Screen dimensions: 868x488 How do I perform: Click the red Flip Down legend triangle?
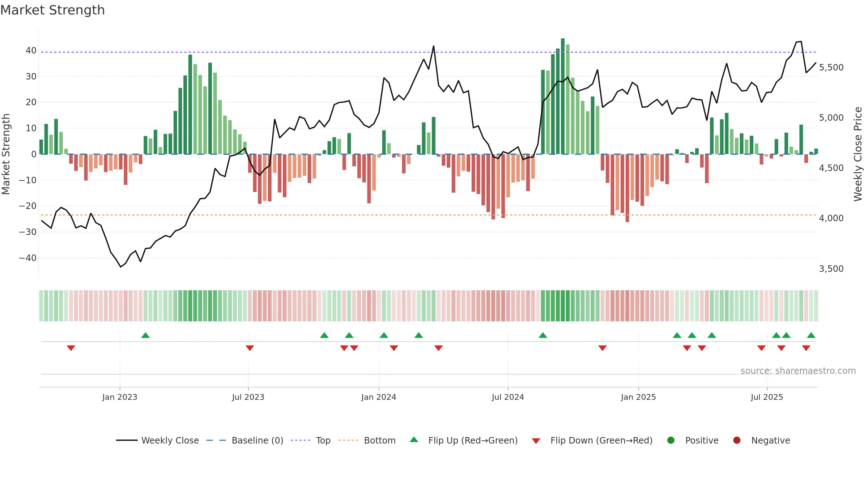pyautogui.click(x=536, y=441)
